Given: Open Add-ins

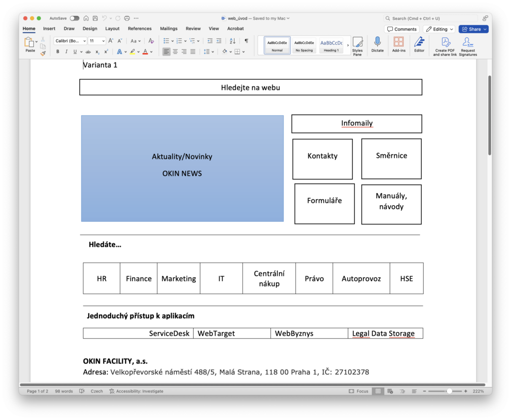Looking at the screenshot, I should (399, 44).
